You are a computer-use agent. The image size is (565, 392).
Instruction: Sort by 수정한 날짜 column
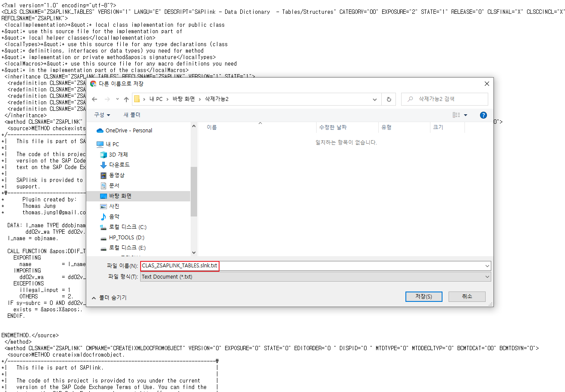(348, 127)
